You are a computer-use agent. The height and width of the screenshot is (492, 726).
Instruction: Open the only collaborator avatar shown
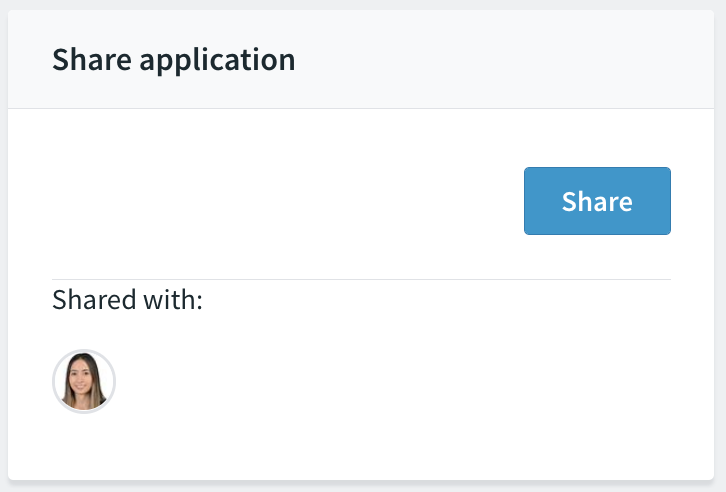84,381
